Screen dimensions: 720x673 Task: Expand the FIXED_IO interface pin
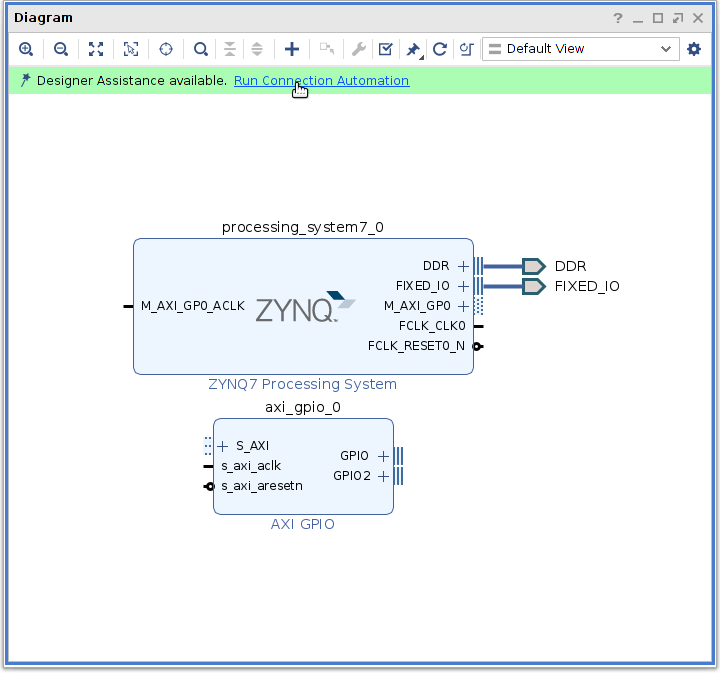463,286
